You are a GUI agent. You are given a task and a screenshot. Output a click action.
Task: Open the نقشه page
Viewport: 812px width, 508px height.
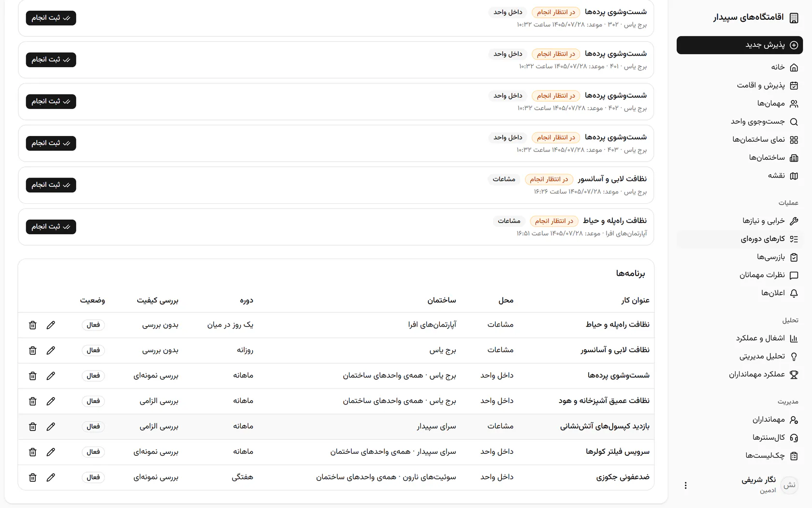[x=739, y=176]
